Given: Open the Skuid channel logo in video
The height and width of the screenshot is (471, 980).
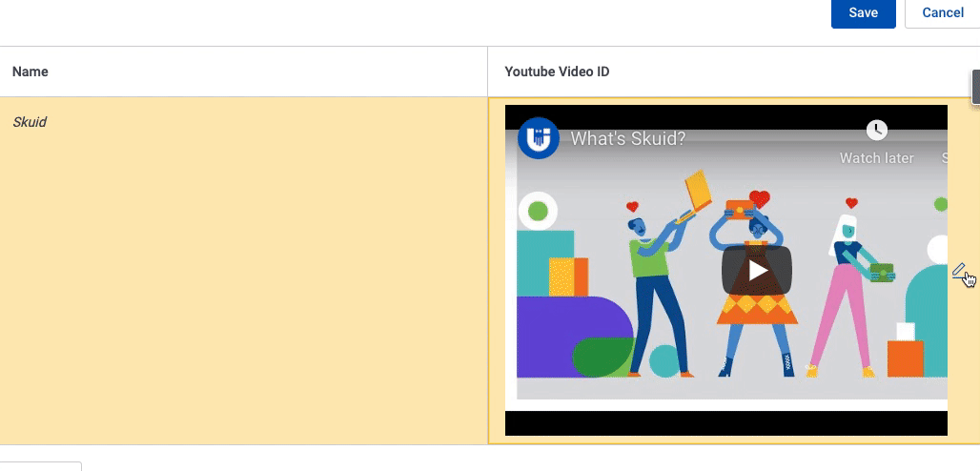Looking at the screenshot, I should click(538, 138).
